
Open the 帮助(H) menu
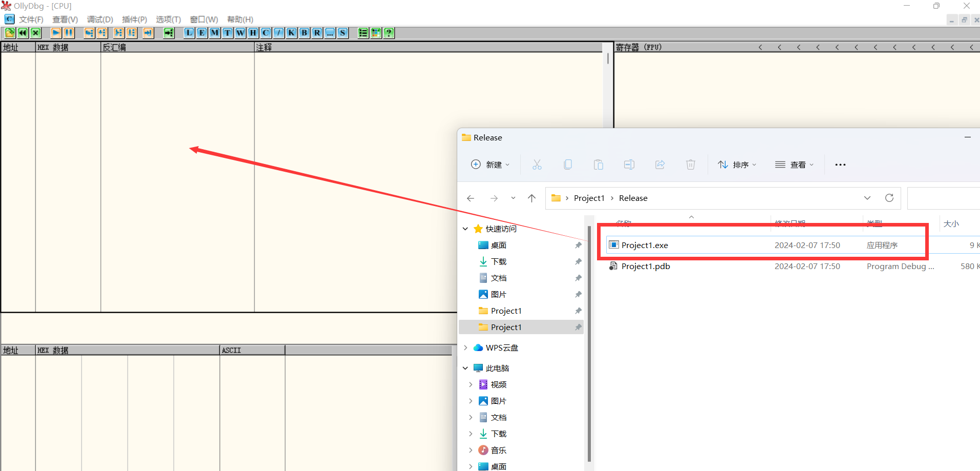[x=240, y=19]
